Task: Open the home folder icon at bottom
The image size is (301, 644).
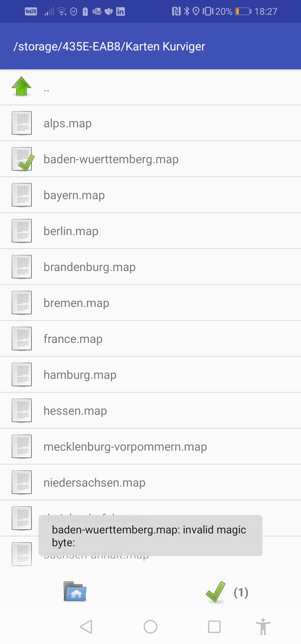Action: click(x=75, y=591)
